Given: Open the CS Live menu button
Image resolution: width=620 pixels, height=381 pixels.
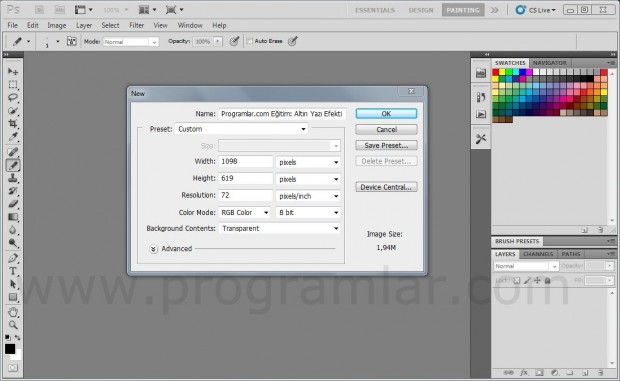Looking at the screenshot, I should (x=536, y=10).
